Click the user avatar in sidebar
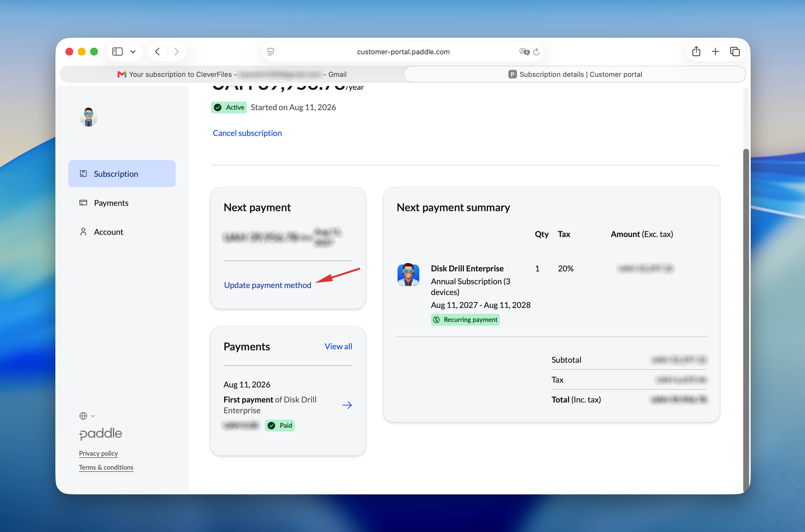Image resolution: width=805 pixels, height=532 pixels. [89, 117]
